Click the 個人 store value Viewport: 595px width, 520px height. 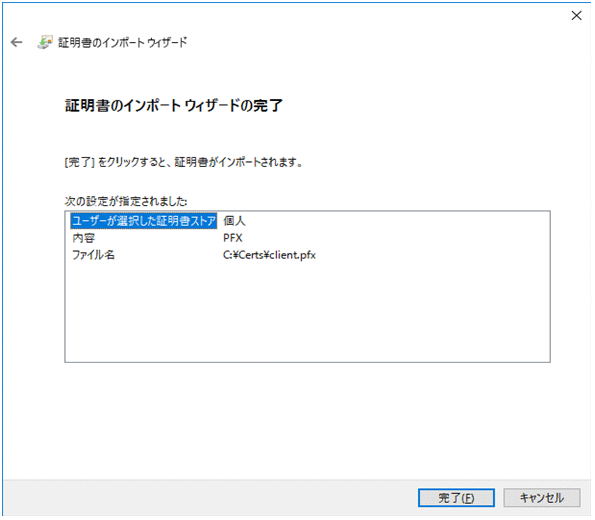click(234, 221)
